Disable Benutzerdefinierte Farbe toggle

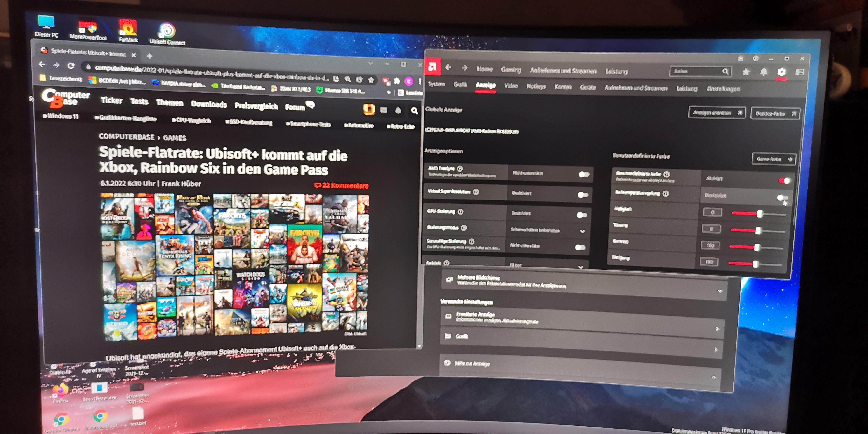[x=784, y=180]
